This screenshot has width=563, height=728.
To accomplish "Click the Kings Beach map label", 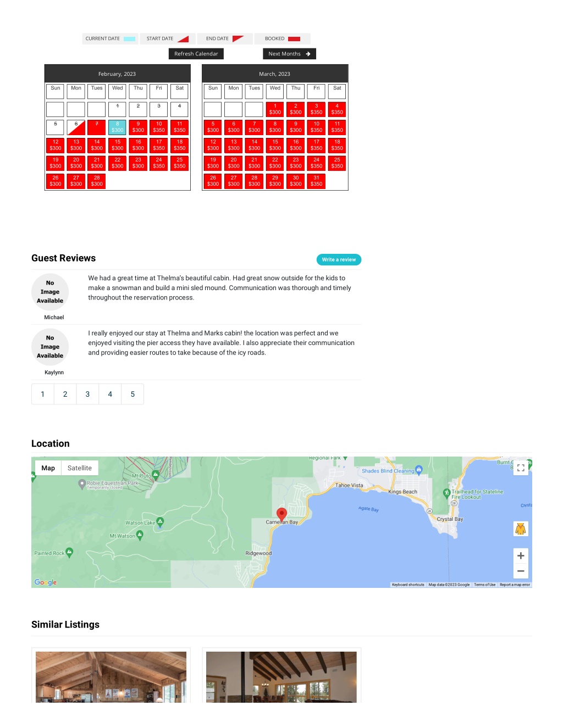I will (402, 492).
